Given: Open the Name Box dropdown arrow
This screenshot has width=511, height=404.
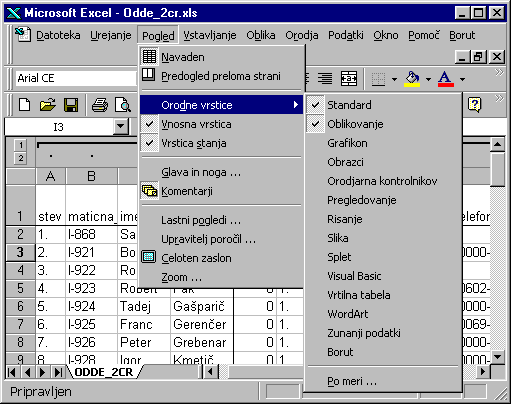Looking at the screenshot, I should [120, 127].
